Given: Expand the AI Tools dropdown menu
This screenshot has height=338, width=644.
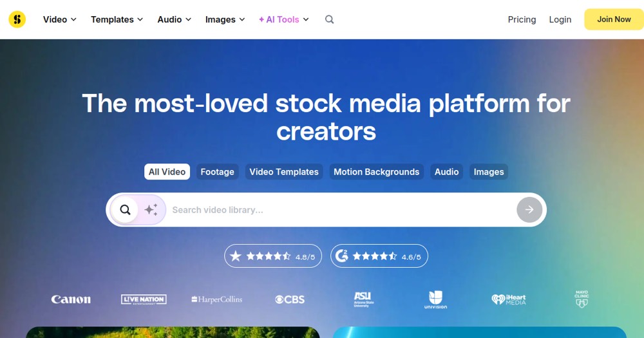Looking at the screenshot, I should (x=283, y=19).
